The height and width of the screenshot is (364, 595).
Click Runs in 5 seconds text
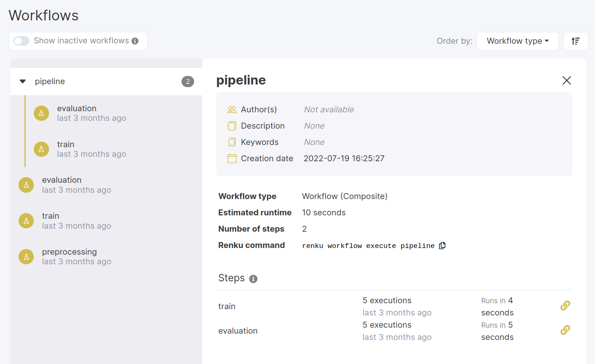[x=497, y=331]
